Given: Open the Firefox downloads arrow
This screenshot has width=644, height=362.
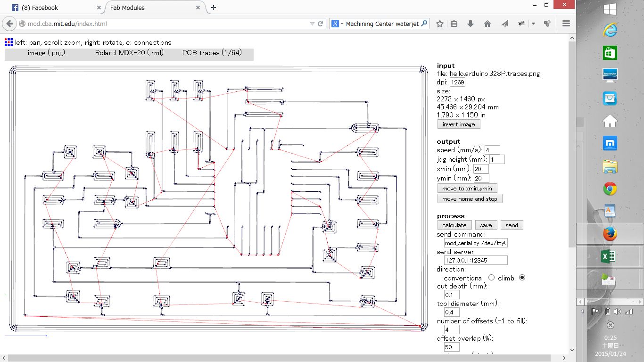Looking at the screenshot, I should click(x=470, y=24).
